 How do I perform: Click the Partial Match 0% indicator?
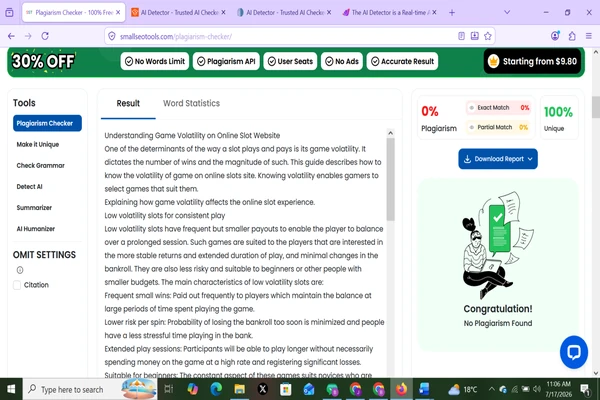tap(499, 127)
